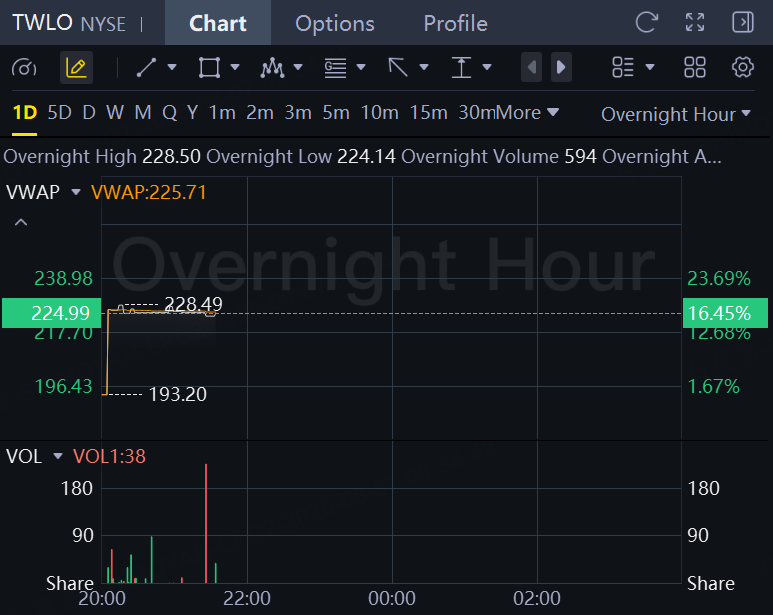Open the Fibonacci tool dropdown arrow
773x615 pixels.
click(x=361, y=67)
